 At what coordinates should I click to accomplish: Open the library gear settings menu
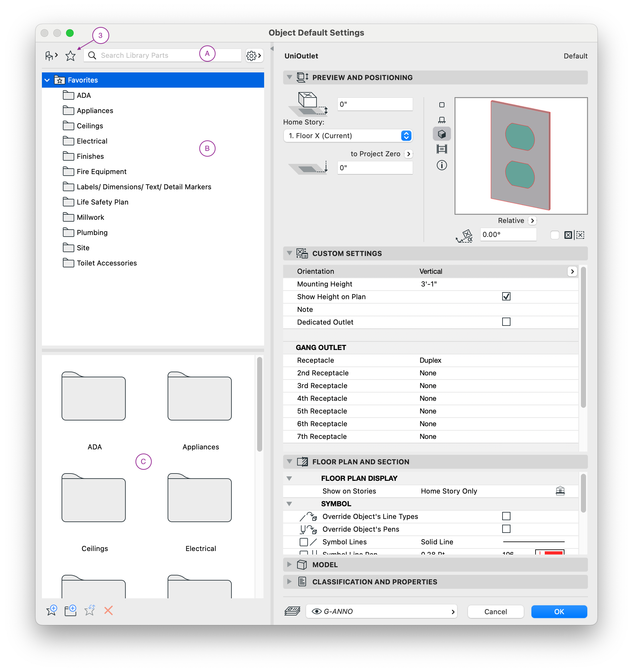(x=254, y=56)
